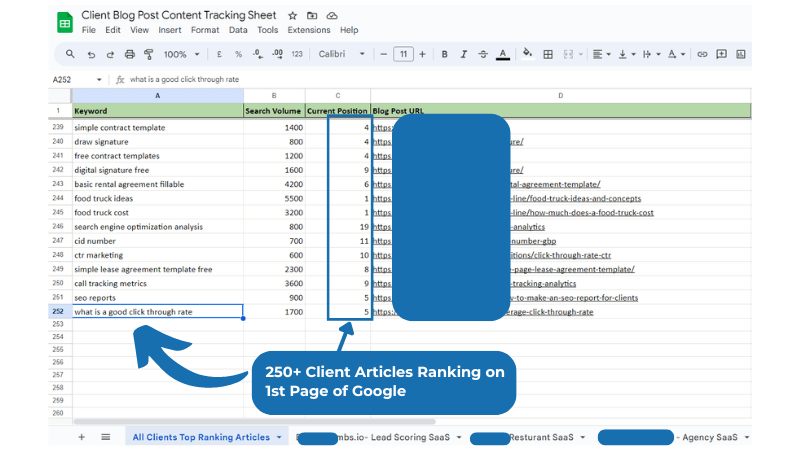Screen dimensions: 800x450
Task: Print the spreadsheet
Action: coord(130,54)
